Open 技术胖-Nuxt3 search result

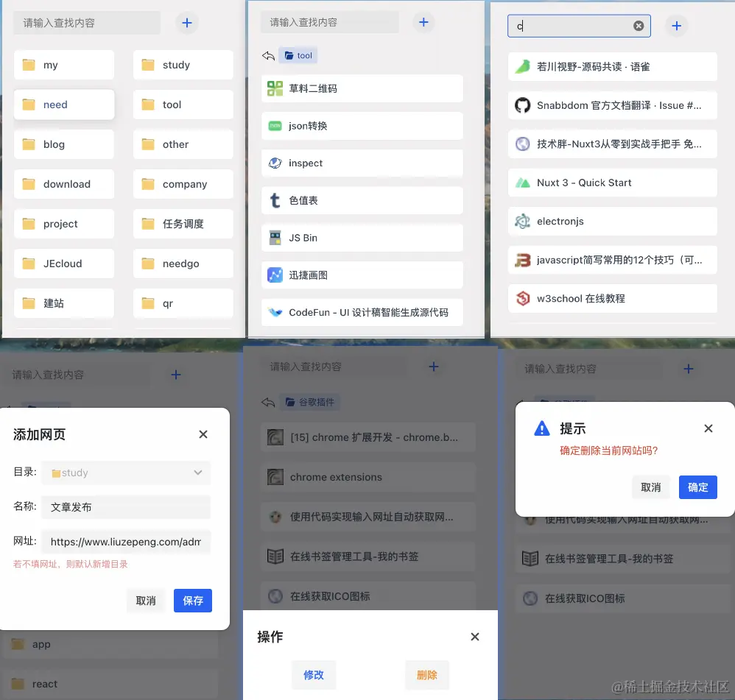click(613, 144)
